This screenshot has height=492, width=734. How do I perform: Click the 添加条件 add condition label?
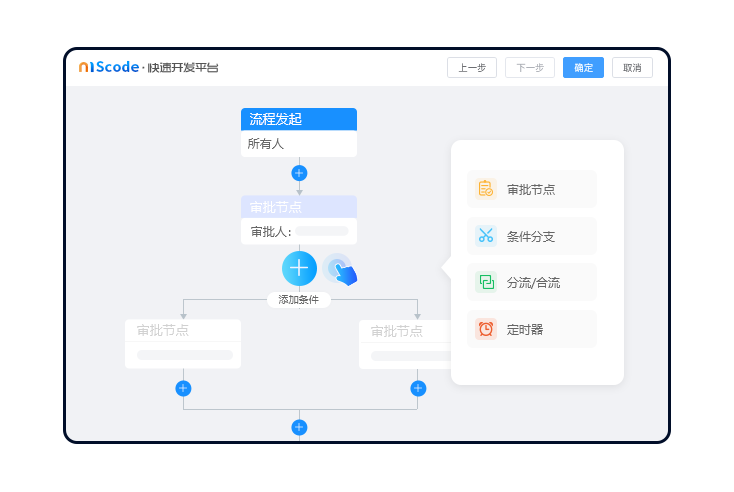pos(298,300)
